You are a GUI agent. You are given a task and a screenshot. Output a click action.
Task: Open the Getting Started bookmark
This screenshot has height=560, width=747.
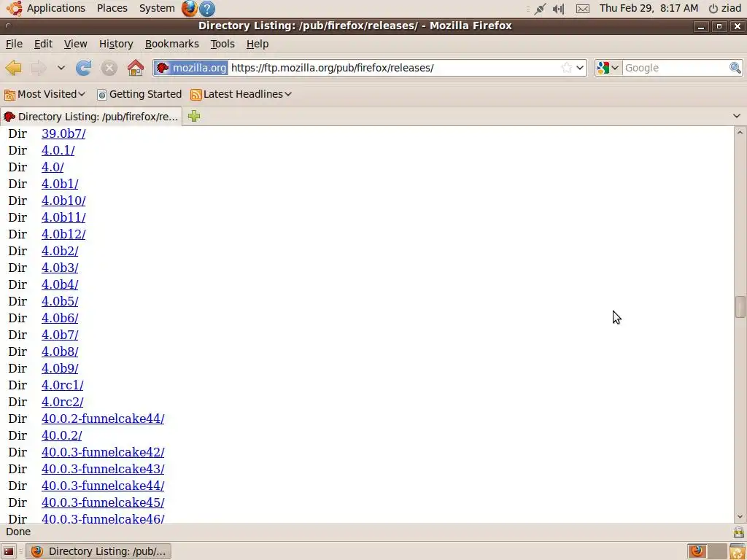pos(139,94)
